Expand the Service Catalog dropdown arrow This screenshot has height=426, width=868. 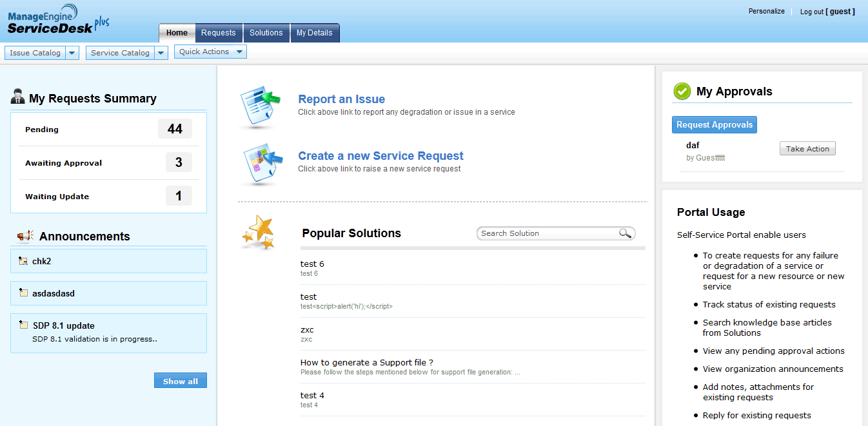[x=161, y=53]
